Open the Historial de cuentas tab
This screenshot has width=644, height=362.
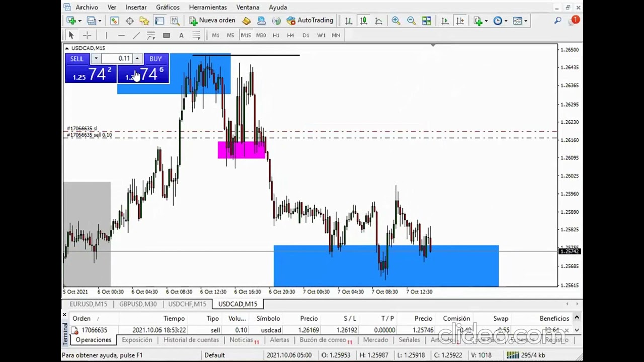point(191,340)
